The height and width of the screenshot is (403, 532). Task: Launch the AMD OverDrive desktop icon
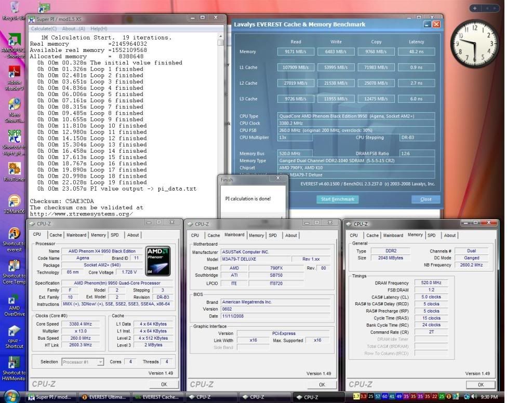[x=14, y=304]
